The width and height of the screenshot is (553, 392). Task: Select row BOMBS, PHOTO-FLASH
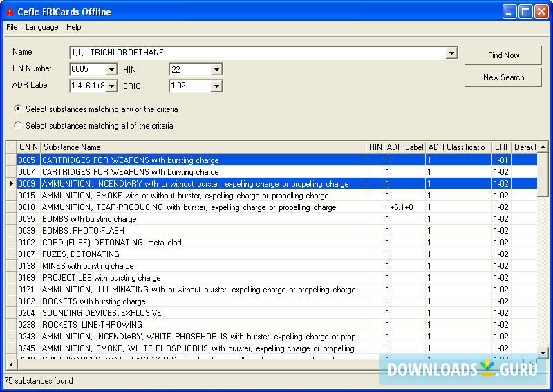pyautogui.click(x=277, y=231)
